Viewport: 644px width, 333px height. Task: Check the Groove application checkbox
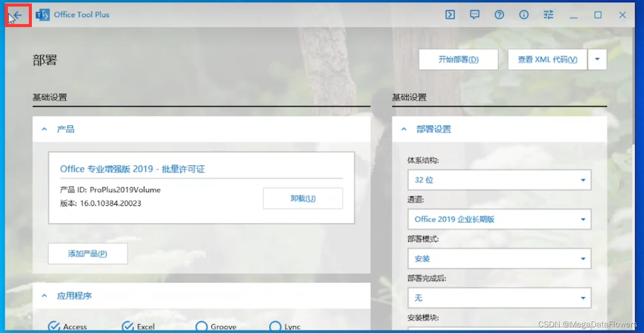(x=202, y=326)
